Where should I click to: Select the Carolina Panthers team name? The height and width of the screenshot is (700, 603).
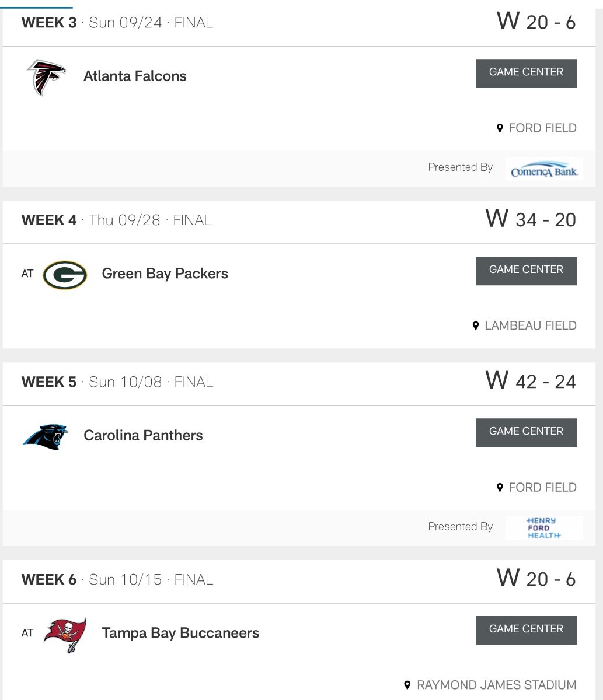(143, 436)
